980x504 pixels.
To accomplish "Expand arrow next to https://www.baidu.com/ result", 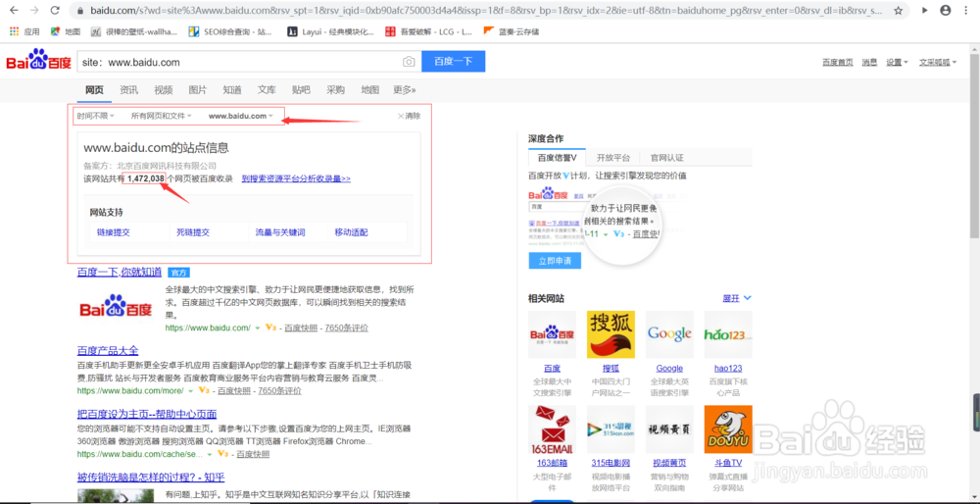I will (258, 328).
